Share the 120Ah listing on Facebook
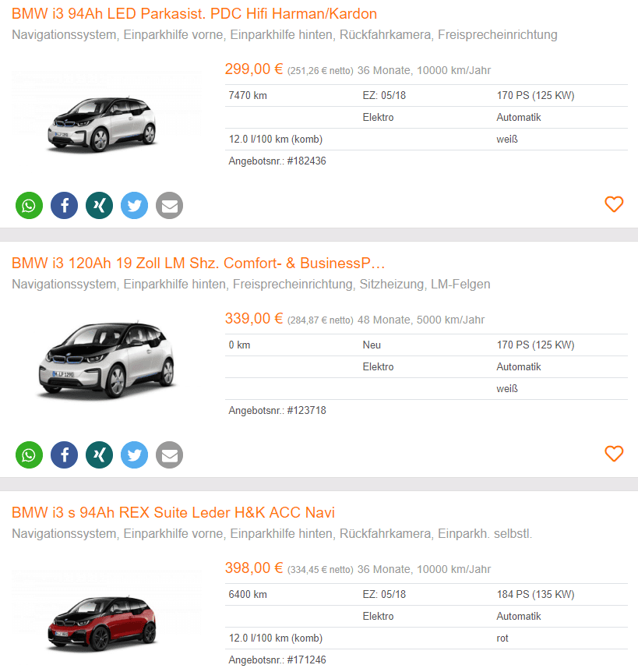Viewport: 638px width, 672px height. [x=64, y=454]
